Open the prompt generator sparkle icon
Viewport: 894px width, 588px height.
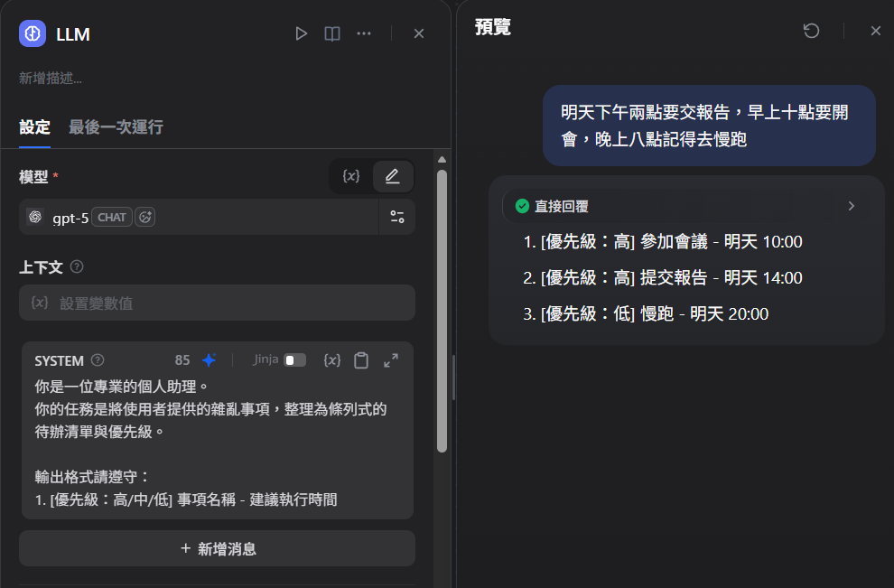[210, 359]
